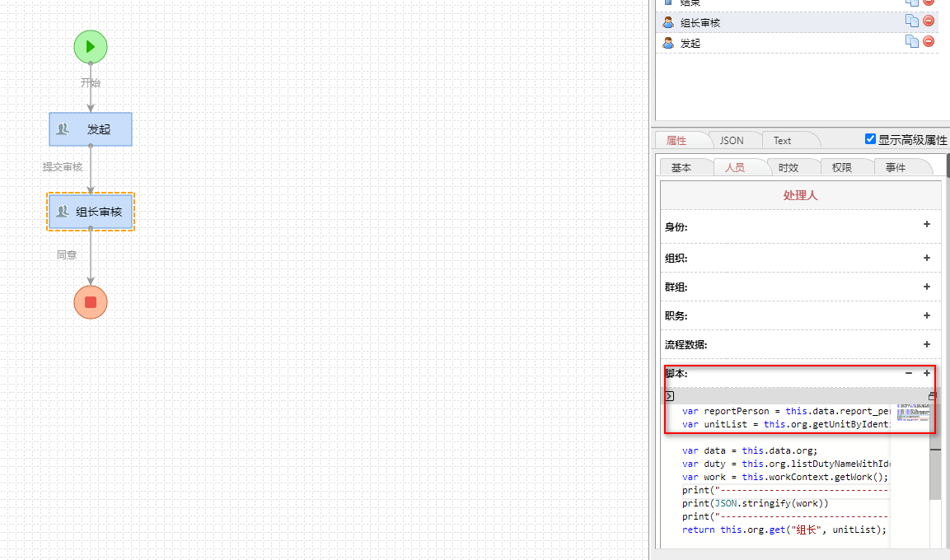
Task: Expand the 脚本 section with plus
Action: click(926, 373)
